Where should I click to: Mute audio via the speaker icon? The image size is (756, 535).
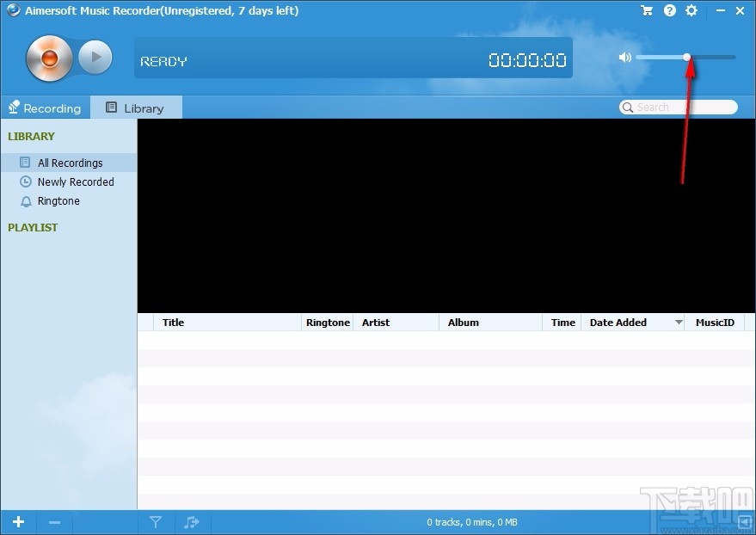point(624,57)
